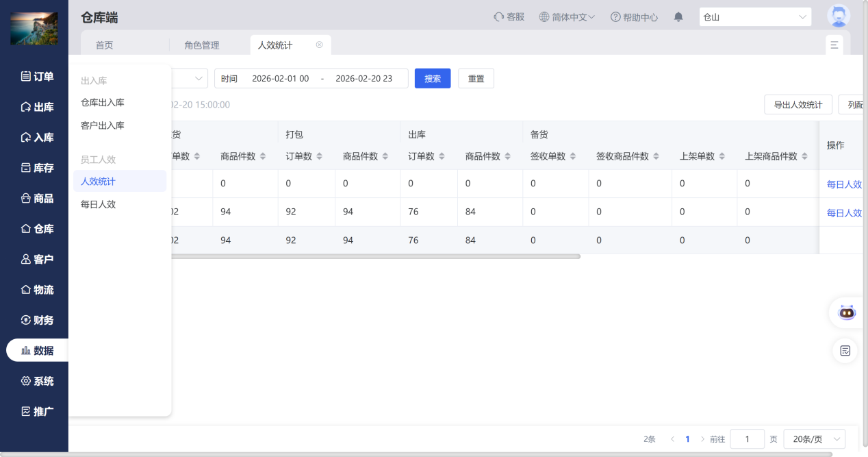Toggle sorting on 签收单数 column
The height and width of the screenshot is (457, 868).
[546, 156]
